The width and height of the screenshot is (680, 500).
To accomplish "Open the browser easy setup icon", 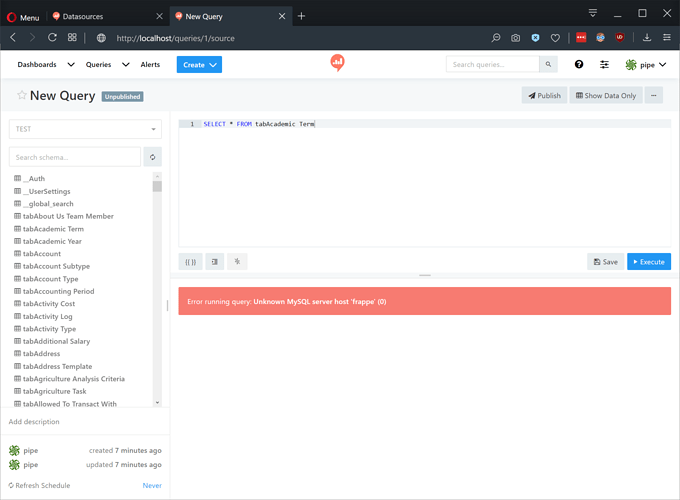I will [667, 38].
